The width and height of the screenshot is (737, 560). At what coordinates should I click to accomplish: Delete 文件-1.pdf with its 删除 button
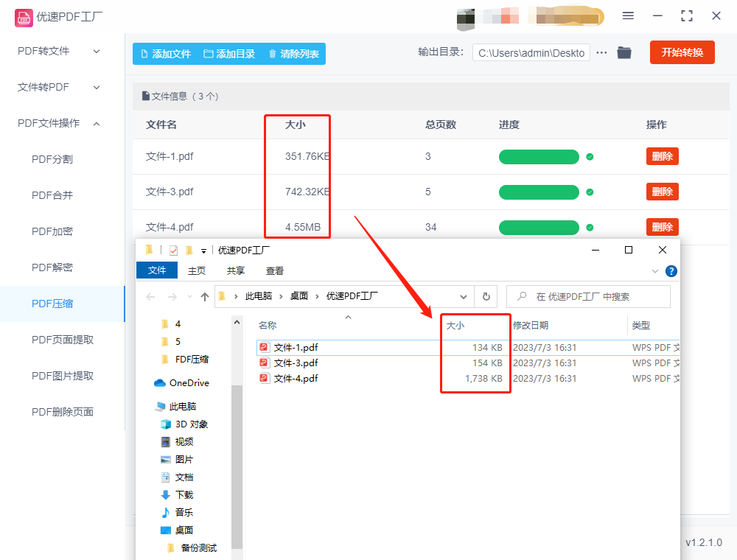pyautogui.click(x=663, y=156)
